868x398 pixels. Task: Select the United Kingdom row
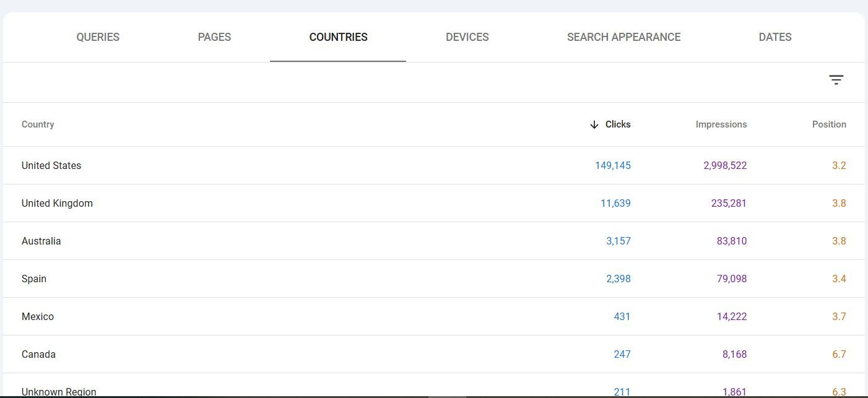pyautogui.click(x=433, y=203)
